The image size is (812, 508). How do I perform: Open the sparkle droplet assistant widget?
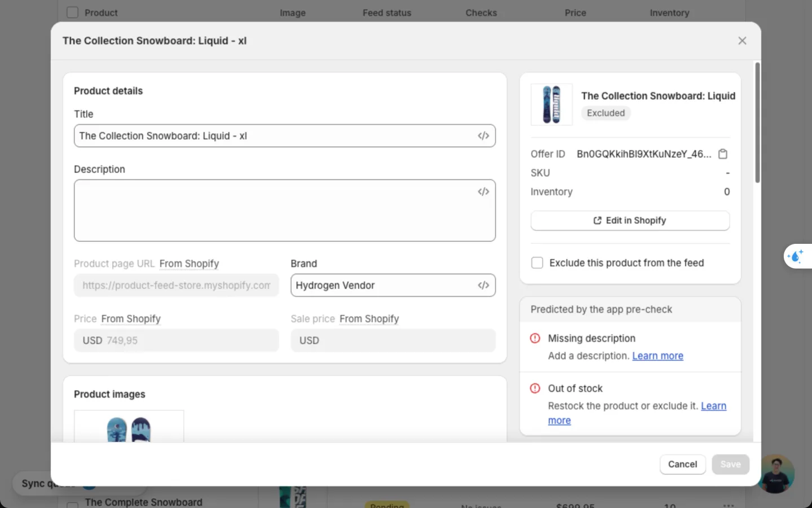coord(797,256)
